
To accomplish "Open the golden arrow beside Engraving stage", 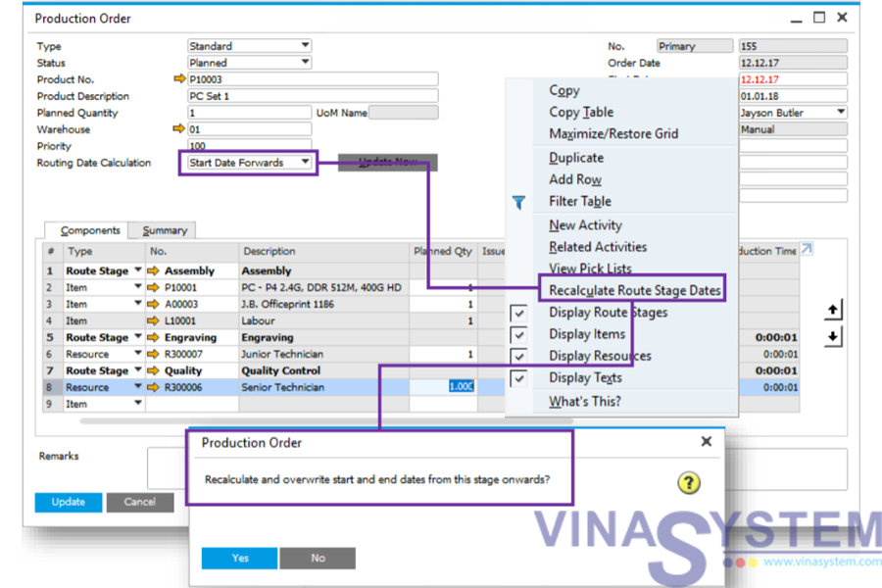I will (153, 336).
